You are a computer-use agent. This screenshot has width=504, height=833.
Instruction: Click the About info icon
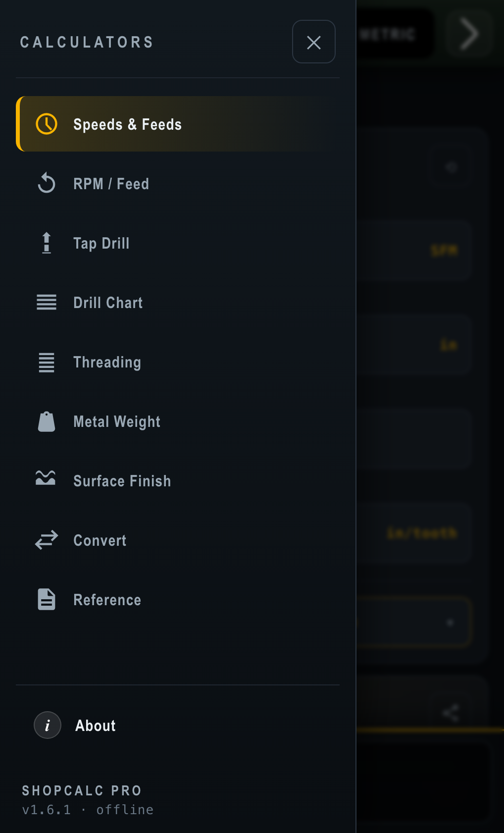[x=47, y=725]
